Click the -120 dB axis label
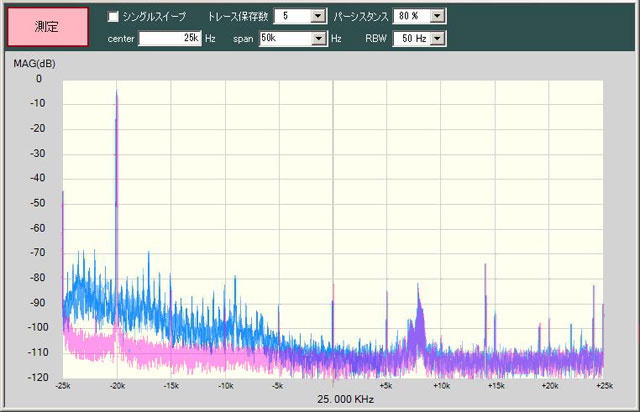This screenshot has width=640, height=412. pos(38,377)
